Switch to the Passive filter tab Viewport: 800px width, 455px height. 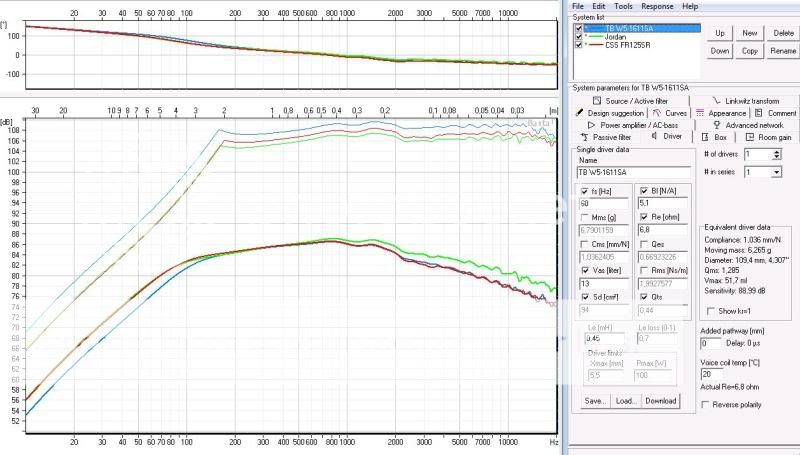pos(611,136)
